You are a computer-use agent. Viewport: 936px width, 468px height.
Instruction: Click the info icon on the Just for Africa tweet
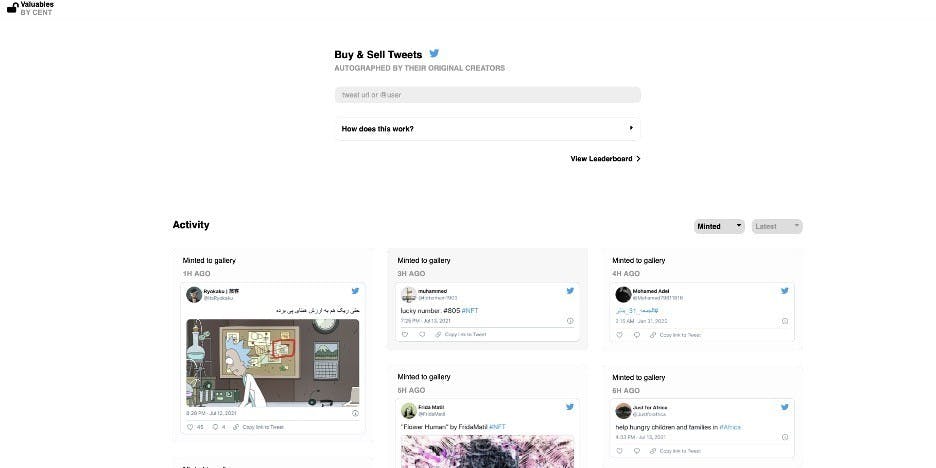[785, 437]
